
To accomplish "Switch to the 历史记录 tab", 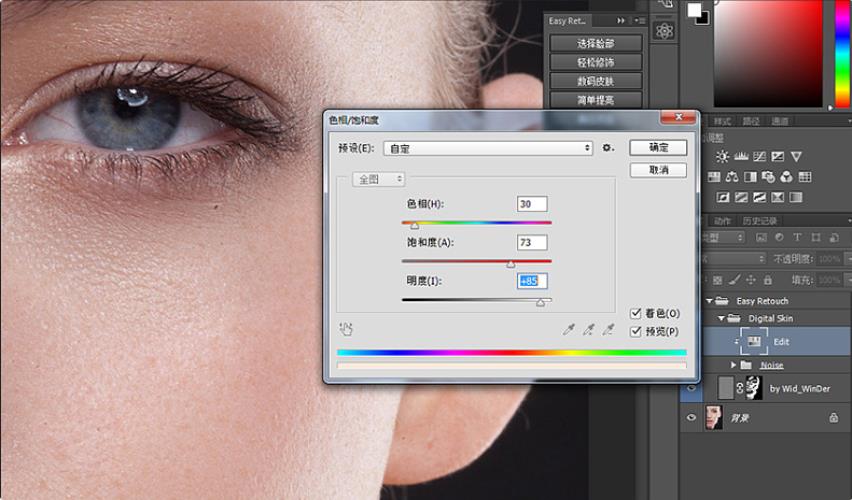I will 760,221.
